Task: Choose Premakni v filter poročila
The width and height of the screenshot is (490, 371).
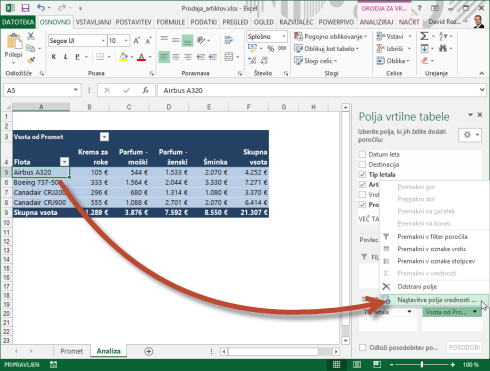Action: [x=434, y=237]
